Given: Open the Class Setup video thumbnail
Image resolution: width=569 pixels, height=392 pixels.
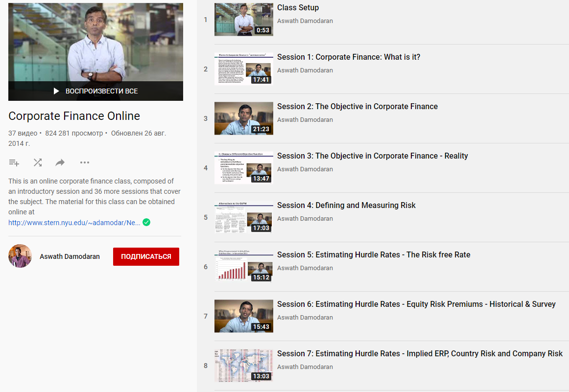Looking at the screenshot, I should pyautogui.click(x=243, y=20).
